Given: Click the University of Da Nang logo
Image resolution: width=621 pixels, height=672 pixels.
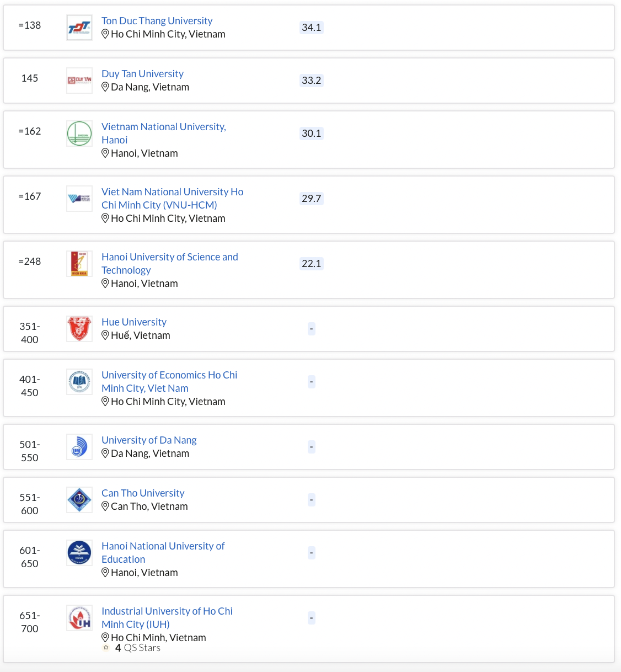Looking at the screenshot, I should click(79, 447).
